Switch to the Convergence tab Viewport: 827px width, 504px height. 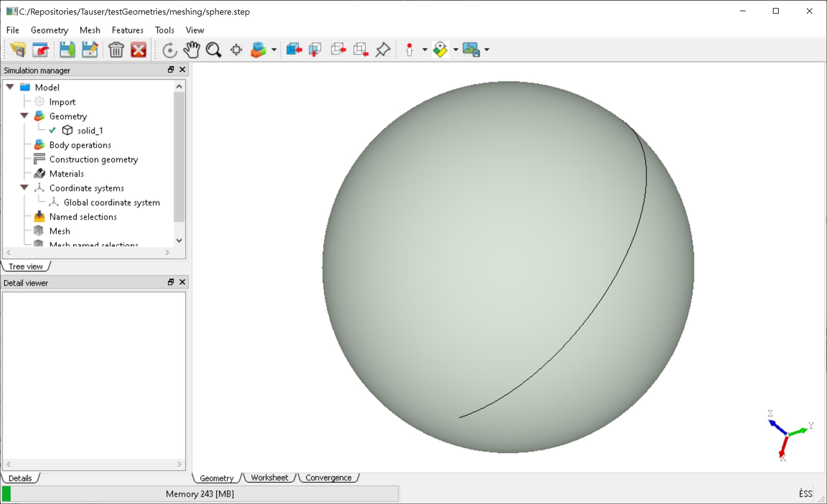coord(328,478)
